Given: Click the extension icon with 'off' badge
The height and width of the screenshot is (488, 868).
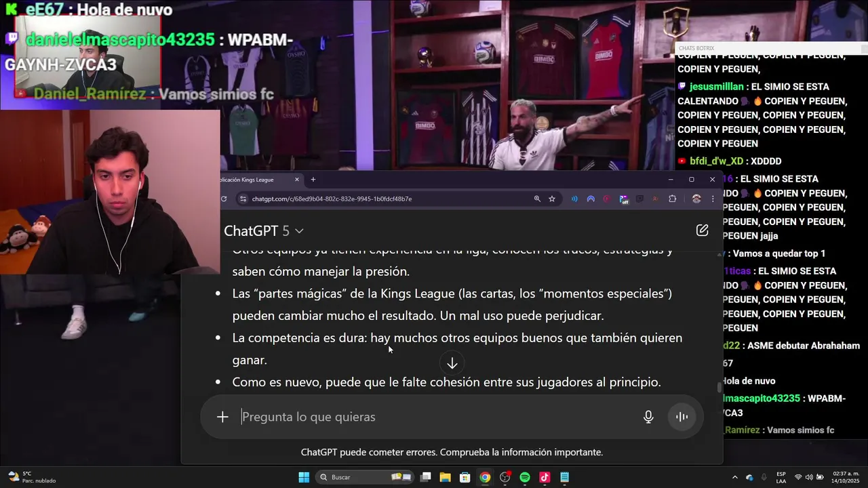Looking at the screenshot, I should click(624, 199).
